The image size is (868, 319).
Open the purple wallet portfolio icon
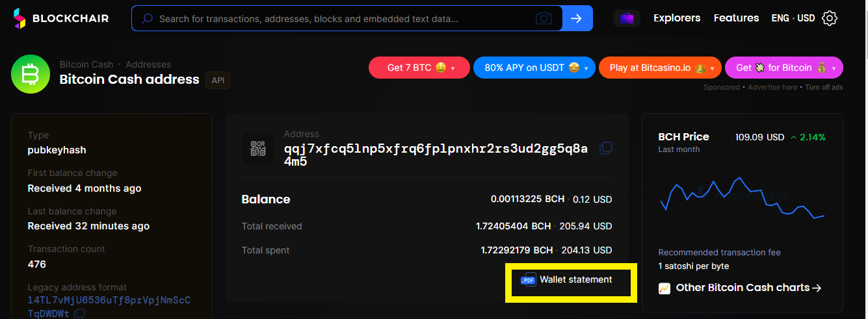pyautogui.click(x=627, y=18)
